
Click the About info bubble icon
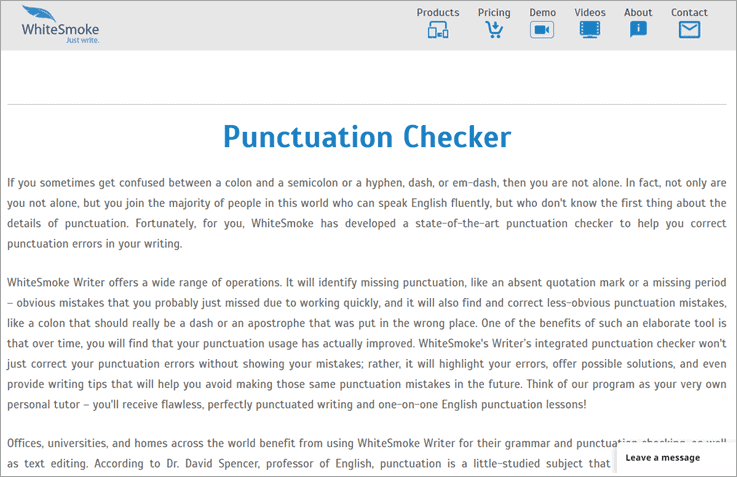point(638,30)
